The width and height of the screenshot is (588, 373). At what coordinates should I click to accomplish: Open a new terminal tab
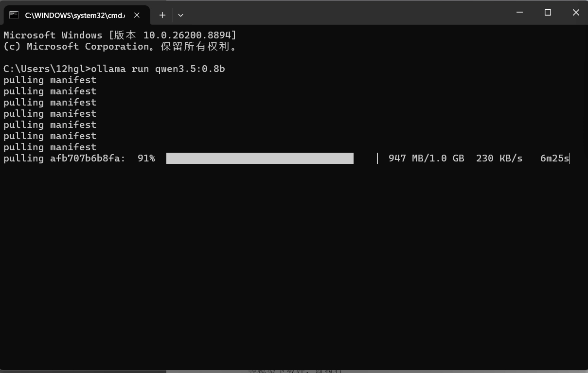pyautogui.click(x=162, y=15)
